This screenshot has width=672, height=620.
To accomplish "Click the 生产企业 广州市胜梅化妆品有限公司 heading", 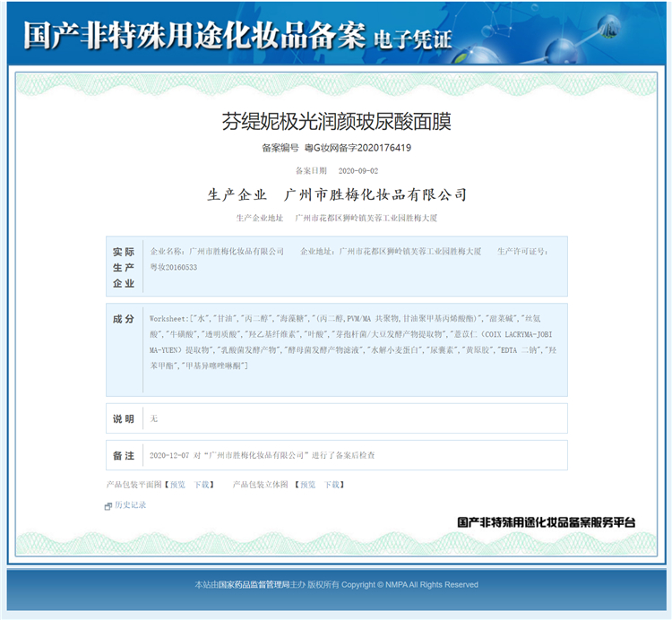I will 337,195.
